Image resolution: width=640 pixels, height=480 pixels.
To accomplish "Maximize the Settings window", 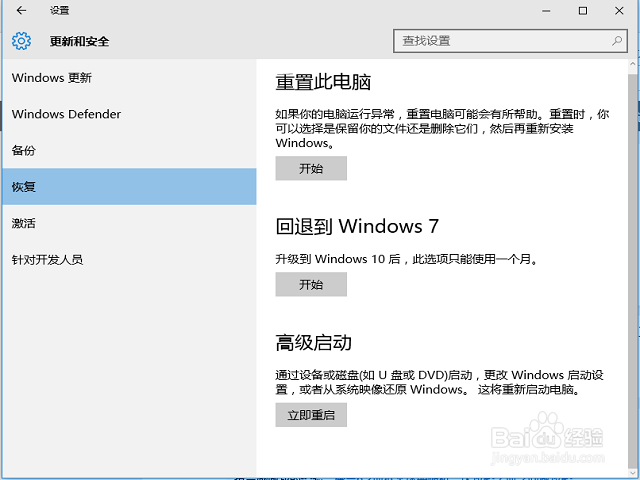I will tap(583, 11).
